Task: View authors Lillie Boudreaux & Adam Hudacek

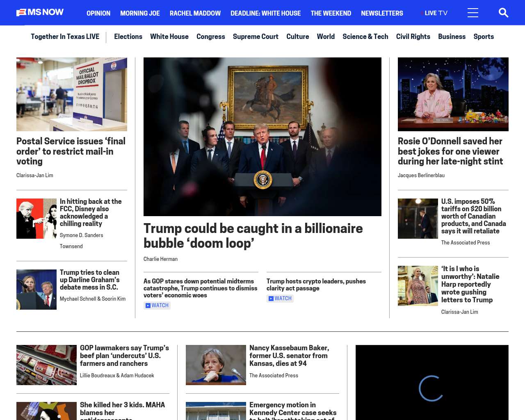Action: (x=117, y=376)
